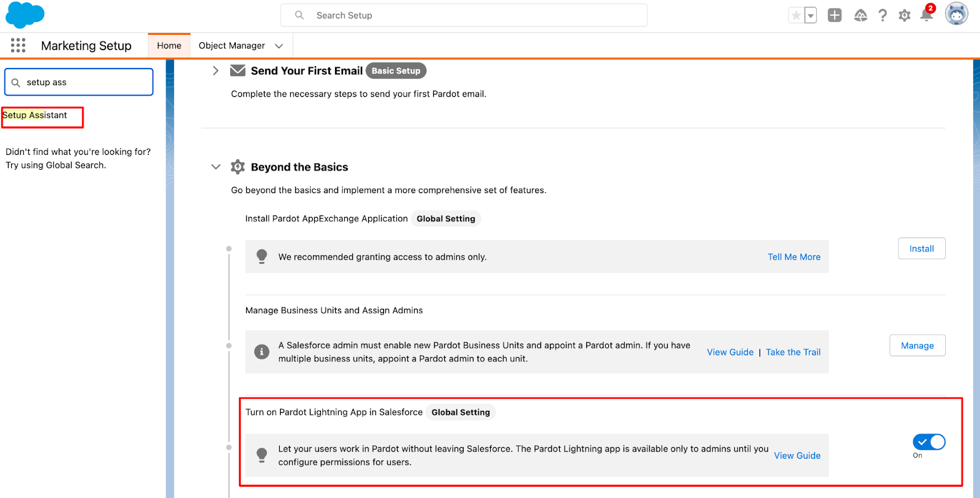Open the Setup gear icon
The width and height of the screenshot is (980, 498).
pyautogui.click(x=905, y=15)
